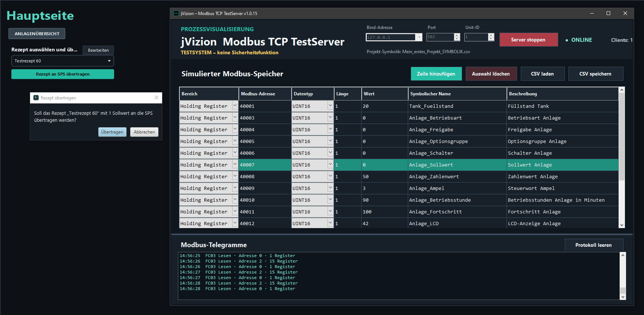Decrease the Unit-ID spinner value

tap(491, 39)
